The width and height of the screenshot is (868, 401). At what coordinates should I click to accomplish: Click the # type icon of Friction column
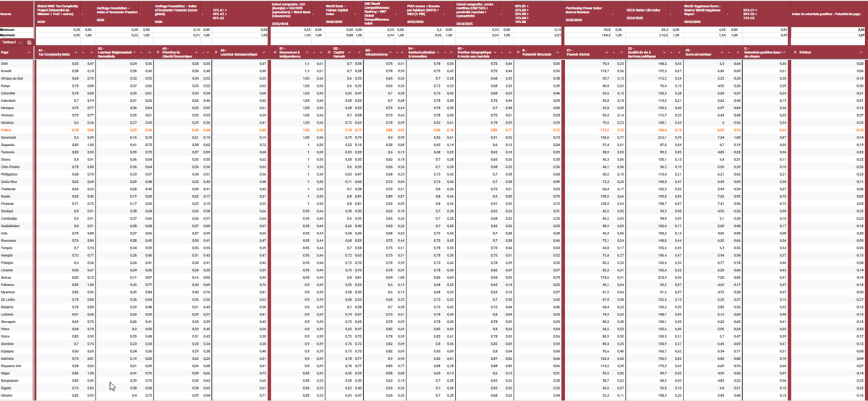coord(795,53)
